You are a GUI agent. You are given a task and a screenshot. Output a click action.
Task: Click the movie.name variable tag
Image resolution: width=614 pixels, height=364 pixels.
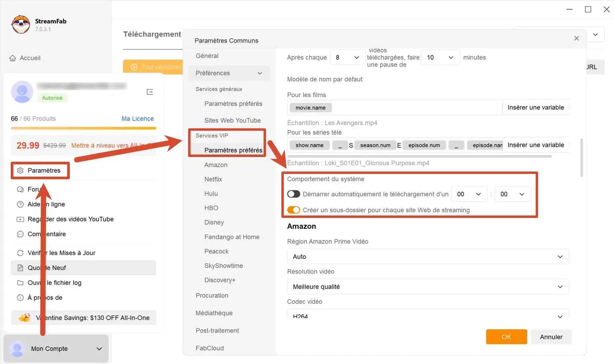coord(310,108)
